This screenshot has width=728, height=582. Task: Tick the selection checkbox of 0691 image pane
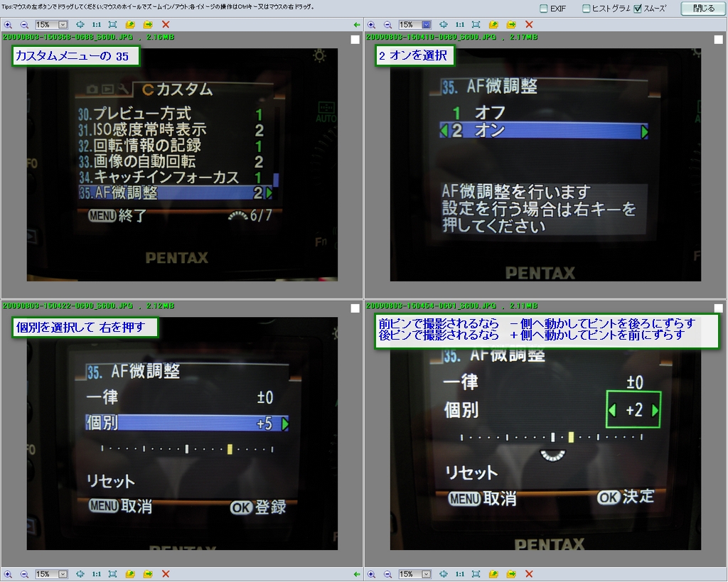[x=718, y=308]
